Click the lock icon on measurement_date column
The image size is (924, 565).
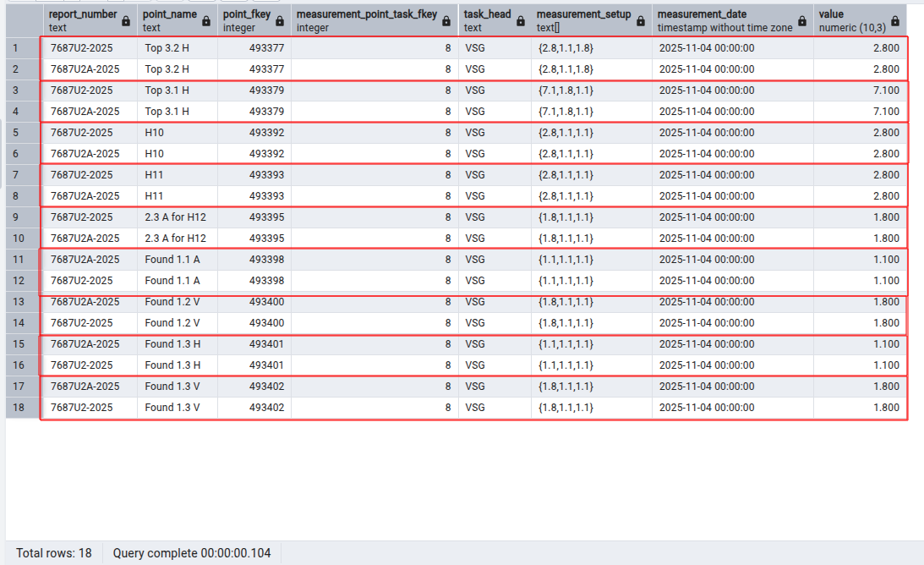click(x=802, y=21)
